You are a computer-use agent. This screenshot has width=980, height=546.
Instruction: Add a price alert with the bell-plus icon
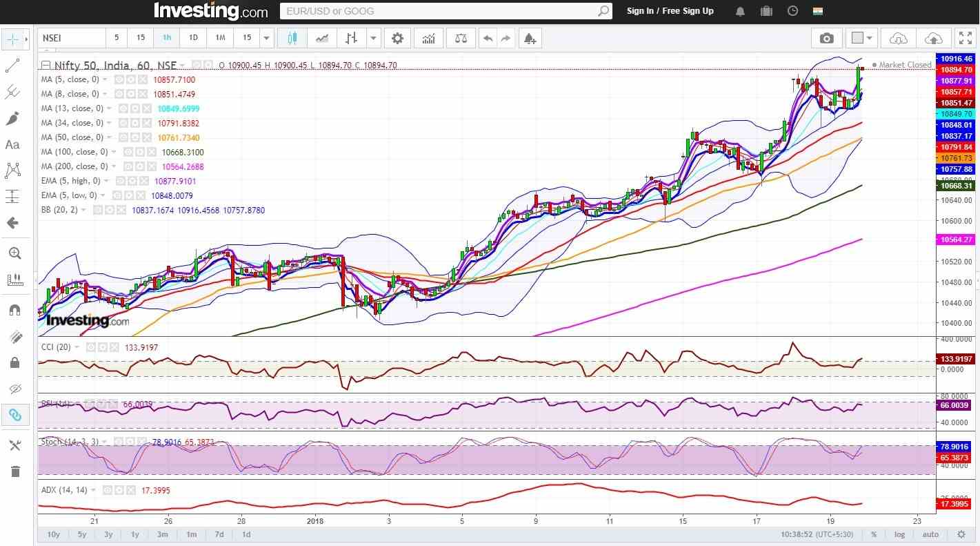(x=530, y=39)
